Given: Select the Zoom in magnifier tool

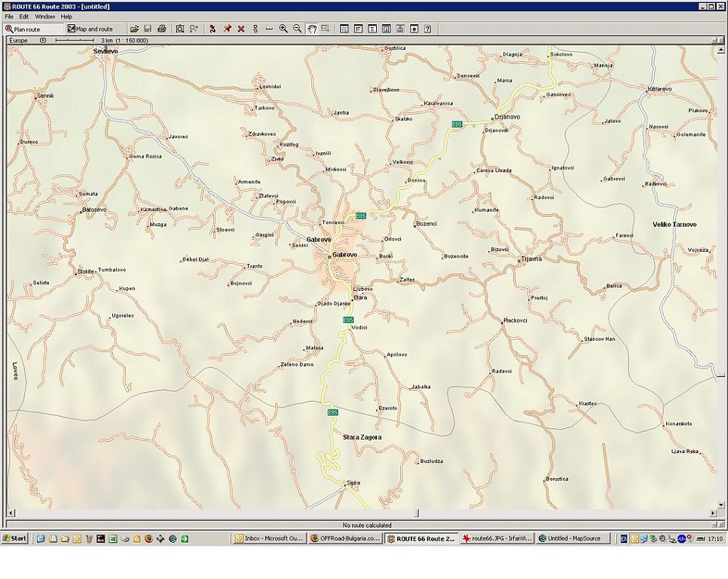Looking at the screenshot, I should (283, 29).
